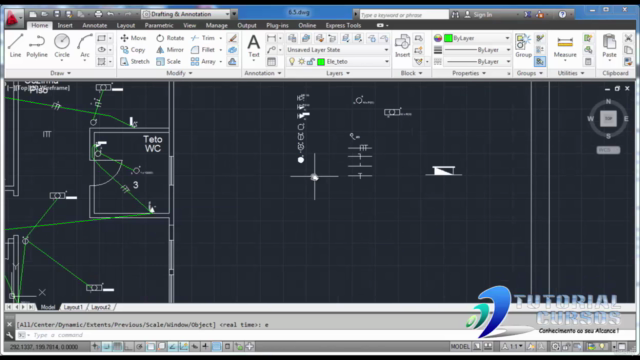The width and height of the screenshot is (640, 360).
Task: Choose the Arc tool
Action: tap(84, 46)
